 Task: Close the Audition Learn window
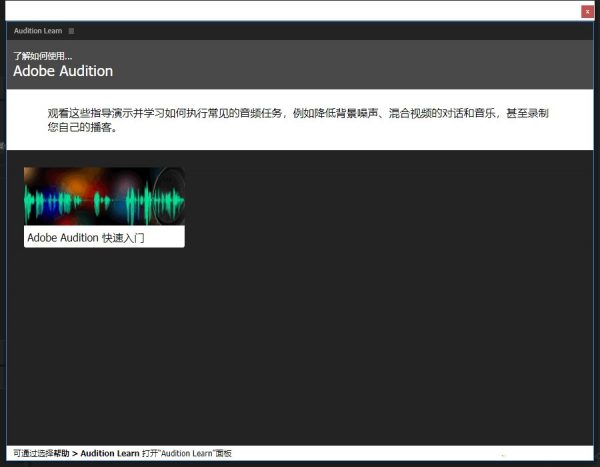(x=587, y=12)
